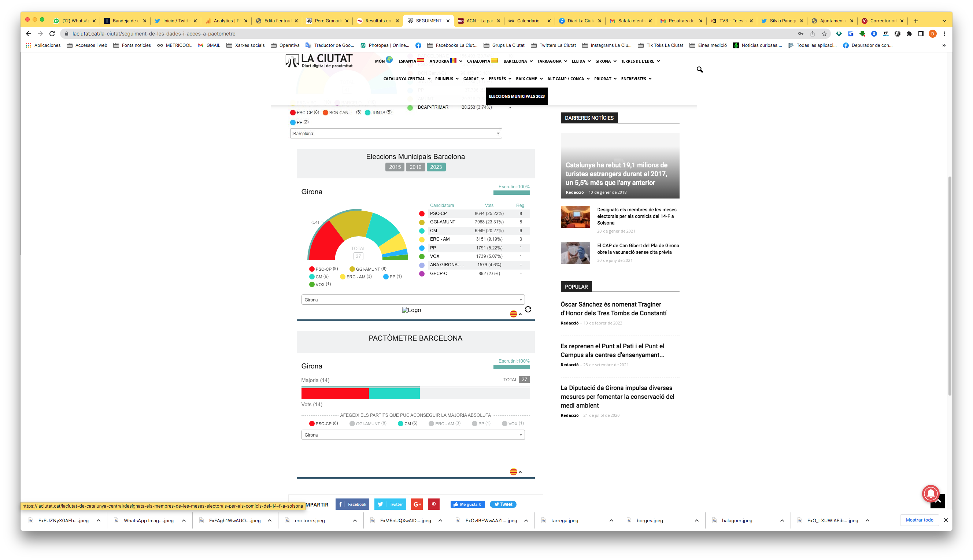Open Eleccions Municipals 2023 menu item
973x560 pixels.
pyautogui.click(x=517, y=96)
